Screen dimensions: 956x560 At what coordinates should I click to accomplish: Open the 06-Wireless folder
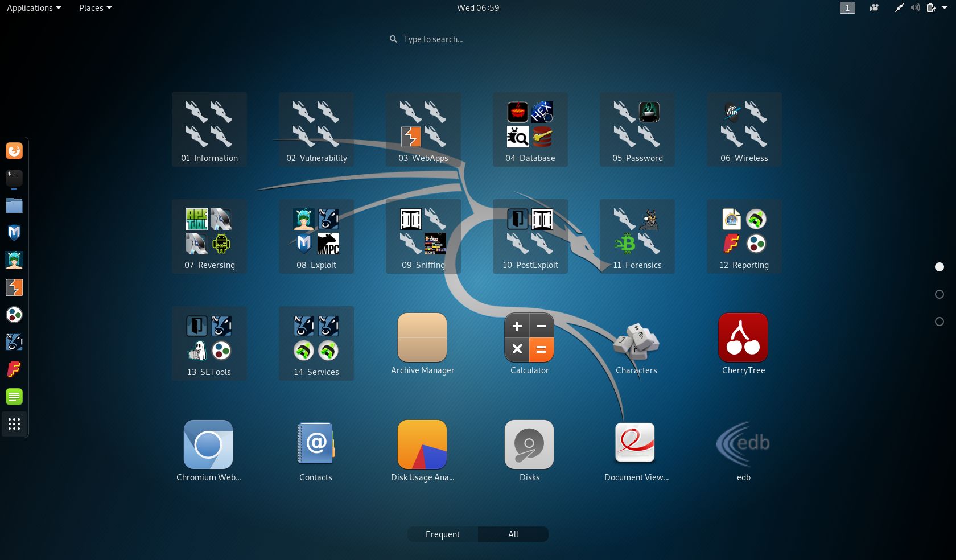pos(744,130)
